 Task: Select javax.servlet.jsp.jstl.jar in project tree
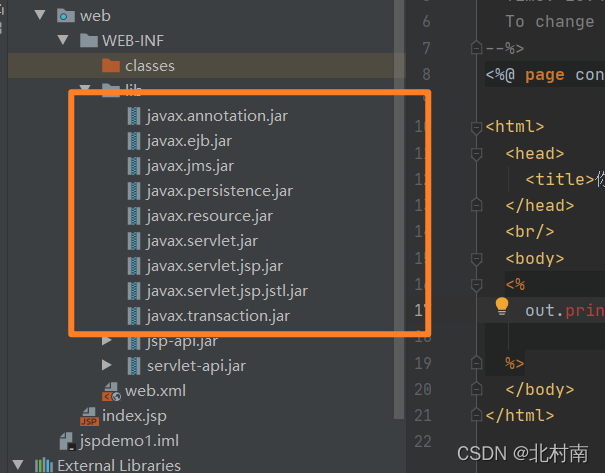pos(227,291)
